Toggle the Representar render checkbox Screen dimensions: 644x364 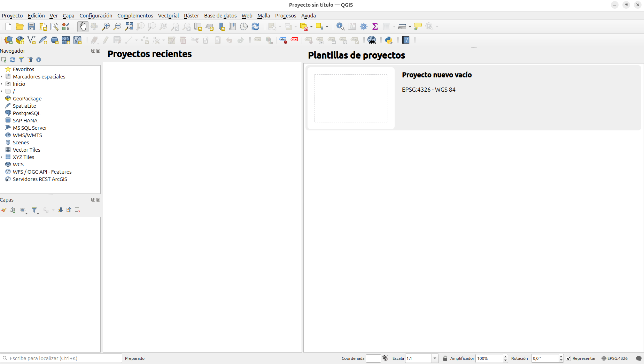click(x=568, y=358)
